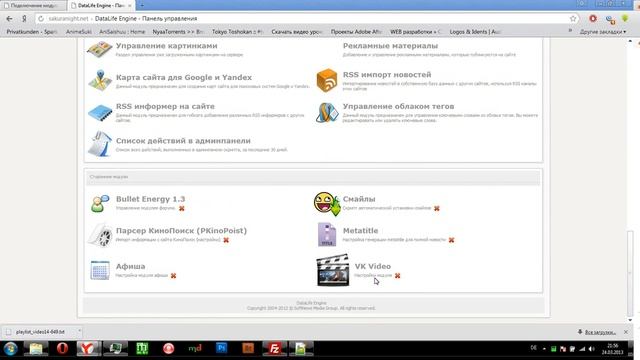Open the Tokyo Toshokan bookmark
This screenshot has width=640, height=360.
coord(238,32)
